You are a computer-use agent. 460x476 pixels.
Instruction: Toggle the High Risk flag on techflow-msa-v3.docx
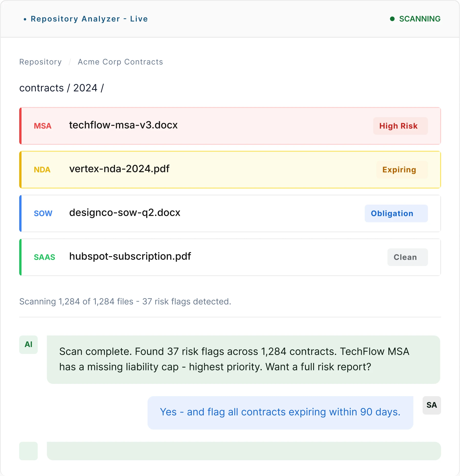point(400,126)
